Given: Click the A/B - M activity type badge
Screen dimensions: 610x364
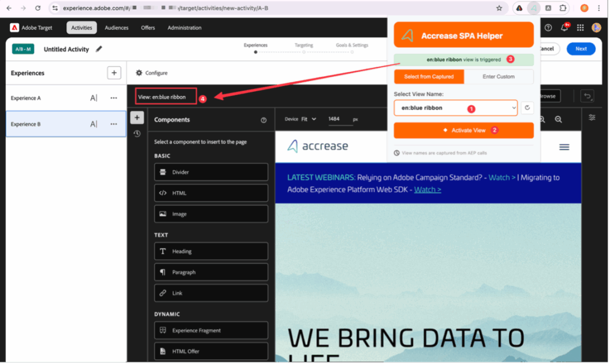Looking at the screenshot, I should (x=23, y=49).
